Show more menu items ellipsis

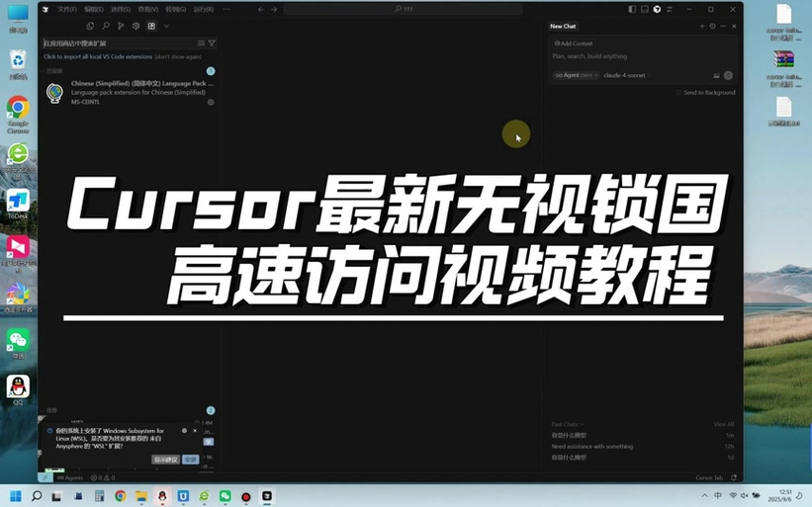point(226,9)
